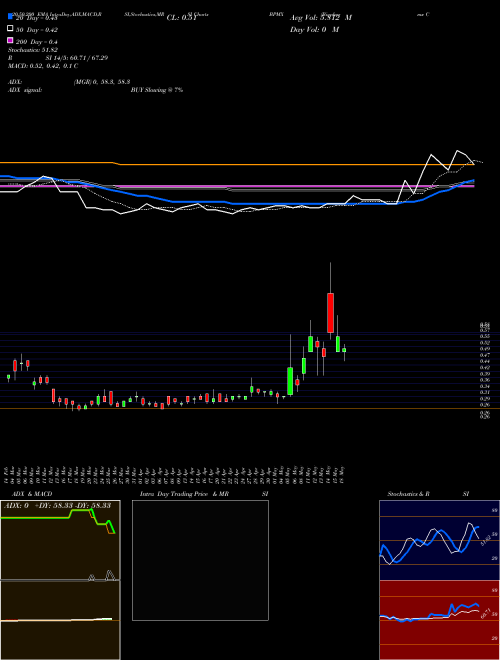The height and width of the screenshot is (660, 500).
Task: Click the '(MGR) 6, 58.3, 58.3' ADX values
Action: [102, 82]
